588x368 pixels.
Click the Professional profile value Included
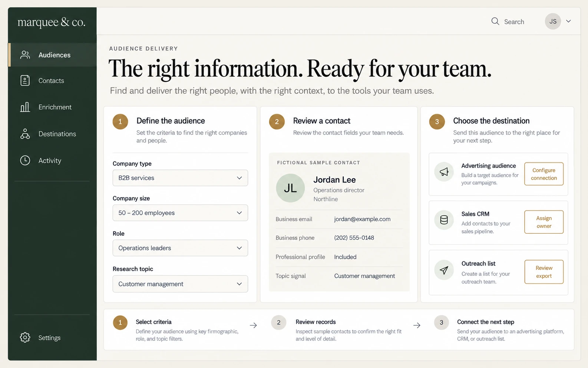(x=345, y=257)
